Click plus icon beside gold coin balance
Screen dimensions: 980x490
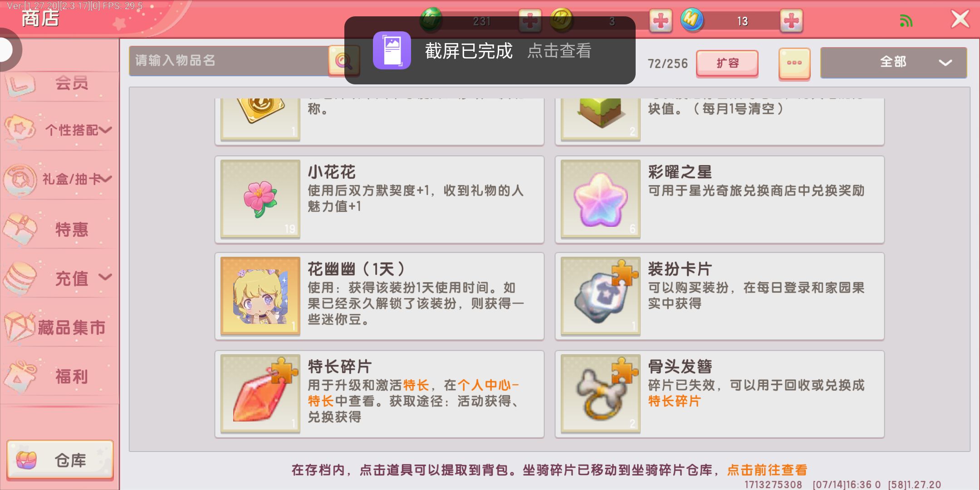[x=661, y=21]
